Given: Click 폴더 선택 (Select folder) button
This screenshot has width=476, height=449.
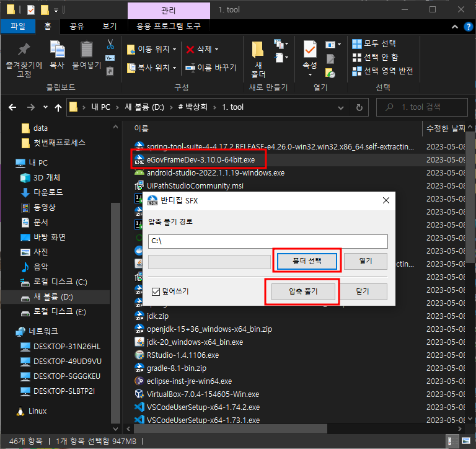Looking at the screenshot, I should point(307,261).
